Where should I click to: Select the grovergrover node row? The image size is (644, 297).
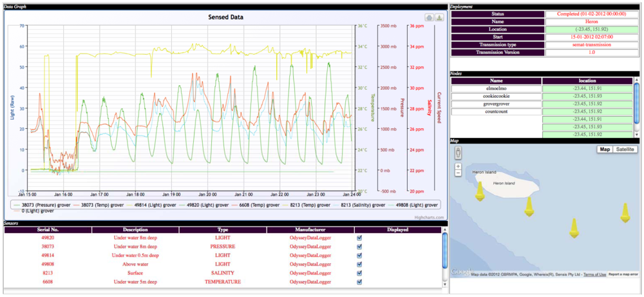[496, 103]
